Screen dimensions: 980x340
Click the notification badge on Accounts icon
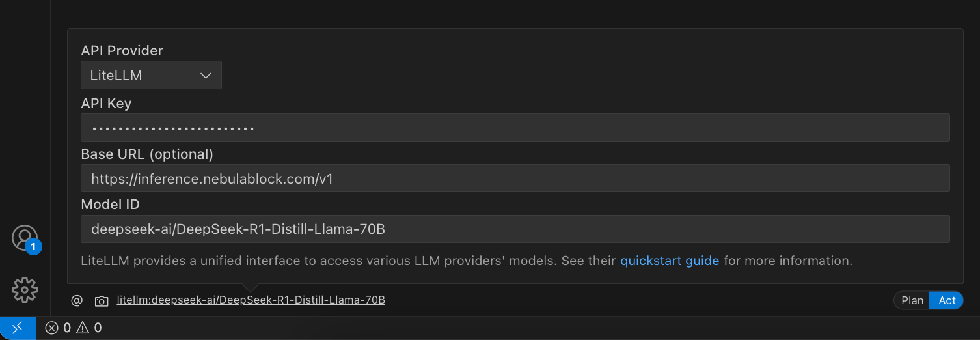33,247
